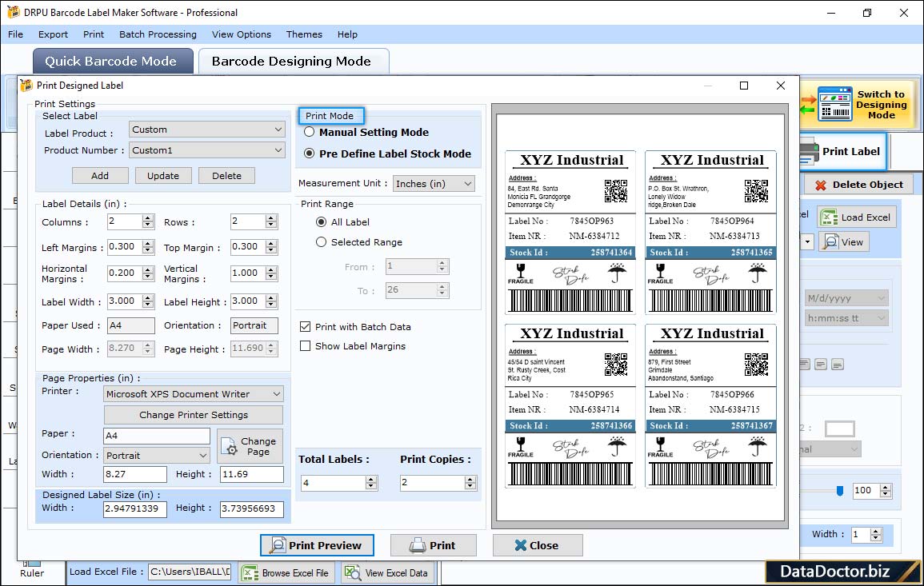Click the Browse Excel File icon
924x586 pixels.
(250, 573)
